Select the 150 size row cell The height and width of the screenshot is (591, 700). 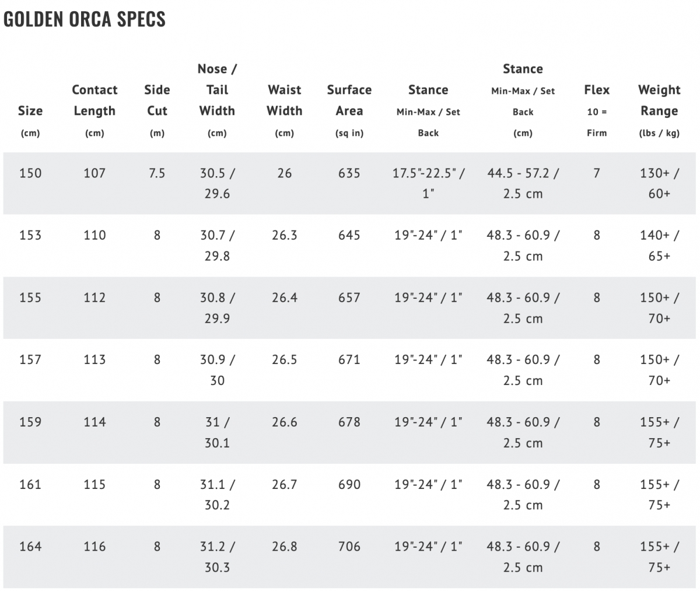(30, 173)
